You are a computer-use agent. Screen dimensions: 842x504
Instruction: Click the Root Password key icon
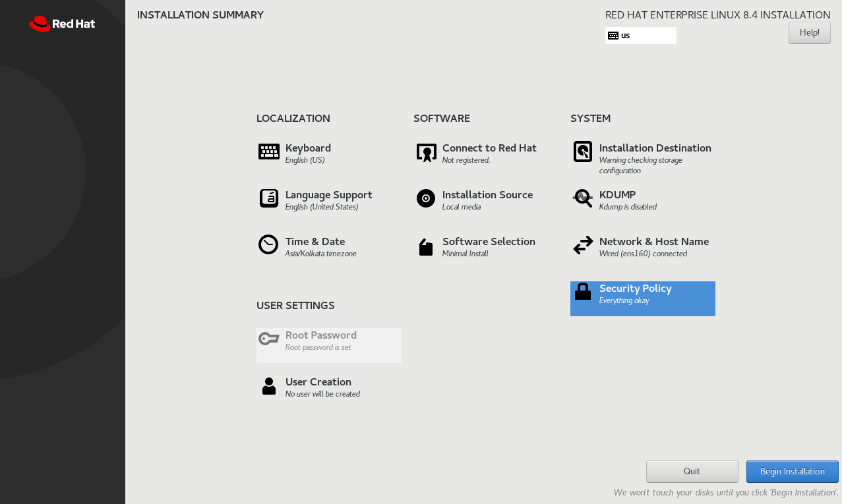click(x=268, y=339)
